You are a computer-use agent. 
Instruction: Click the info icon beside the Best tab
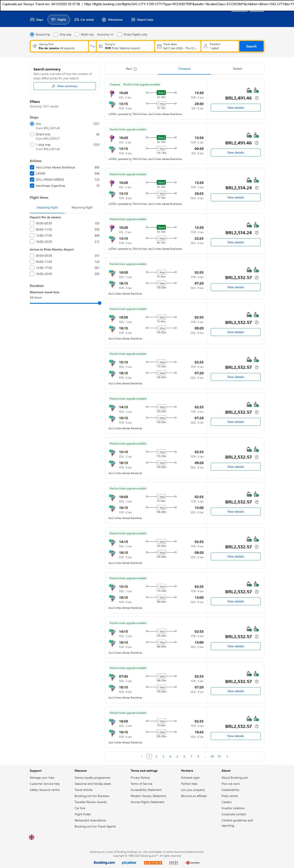135,69
